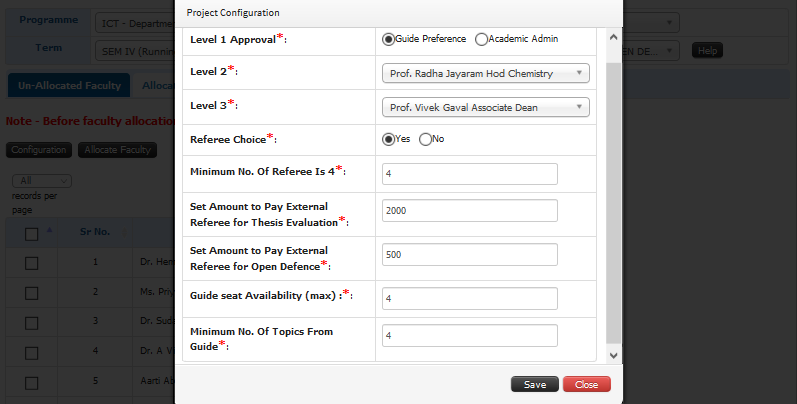The width and height of the screenshot is (797, 404).
Task: Select Academic Admin for Level 1 Approval
Action: pyautogui.click(x=481, y=39)
